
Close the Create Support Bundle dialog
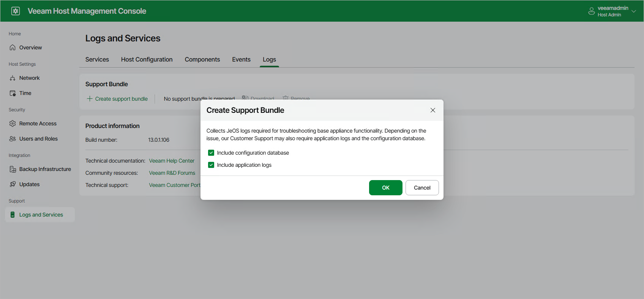(433, 110)
